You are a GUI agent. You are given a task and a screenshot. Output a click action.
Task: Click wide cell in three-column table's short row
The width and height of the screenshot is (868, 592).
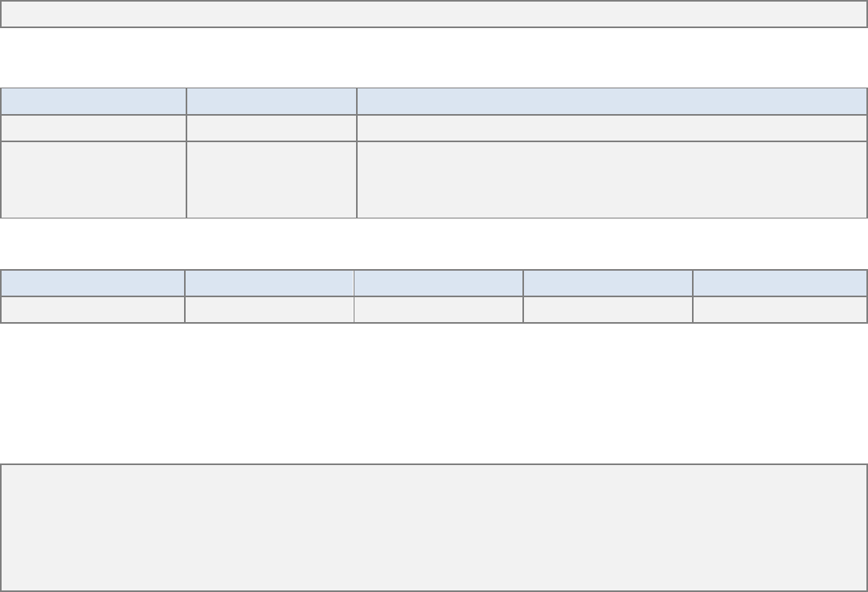pos(612,128)
